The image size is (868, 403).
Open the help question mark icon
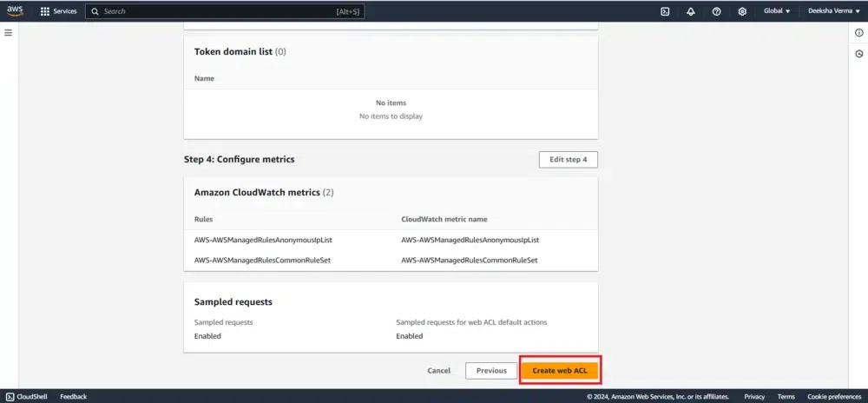pos(716,11)
